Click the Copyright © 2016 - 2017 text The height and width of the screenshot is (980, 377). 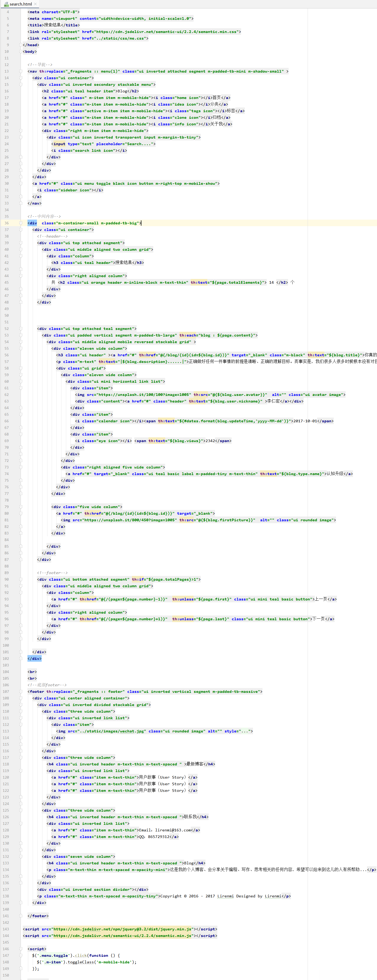(188, 896)
